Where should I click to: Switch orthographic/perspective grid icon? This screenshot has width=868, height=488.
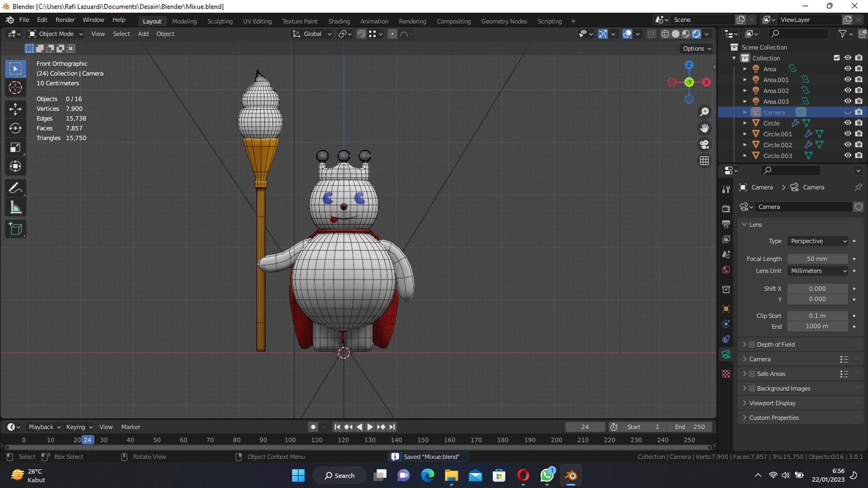pyautogui.click(x=704, y=161)
